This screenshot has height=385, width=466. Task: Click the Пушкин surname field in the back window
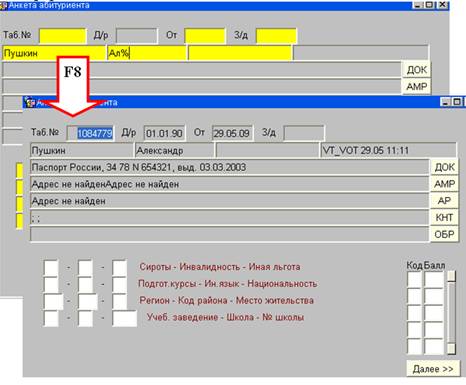(x=54, y=53)
